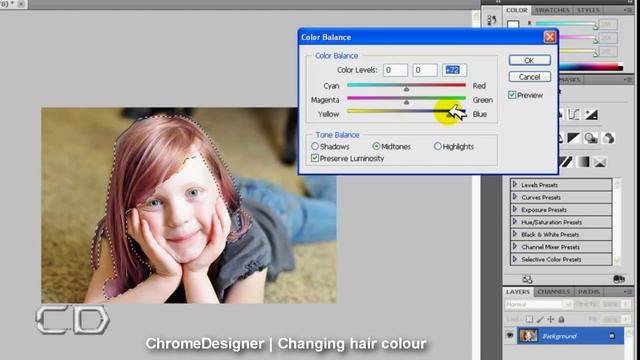640x360 pixels.
Task: Switch to the Color tab
Action: pyautogui.click(x=517, y=10)
